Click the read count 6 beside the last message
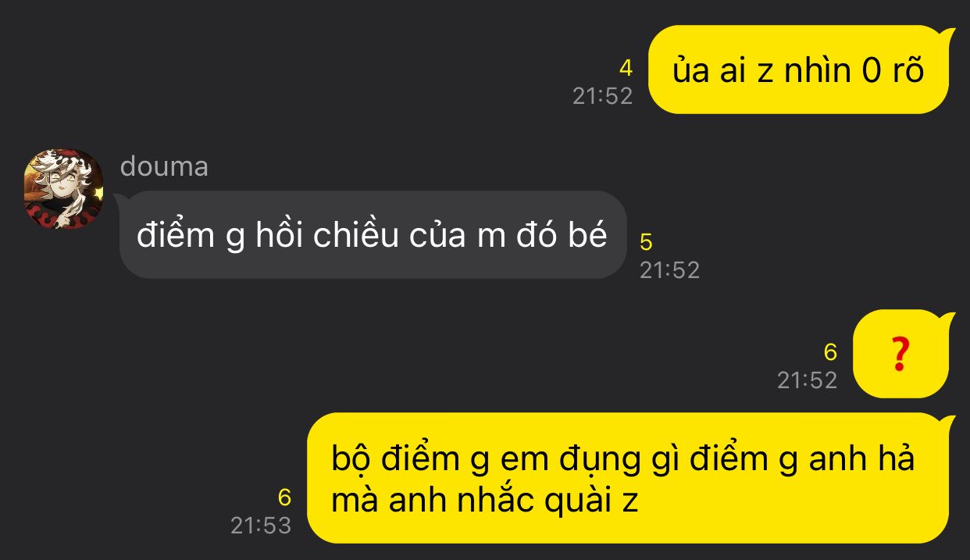This screenshot has width=970, height=560. (x=284, y=498)
